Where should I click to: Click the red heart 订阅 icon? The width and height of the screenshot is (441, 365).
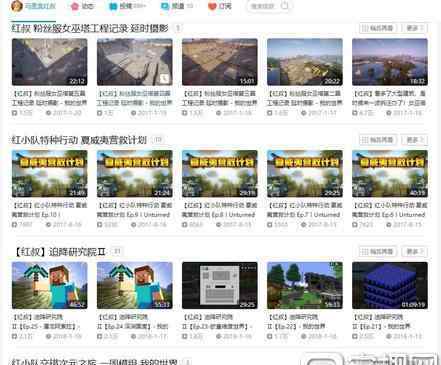click(x=212, y=6)
